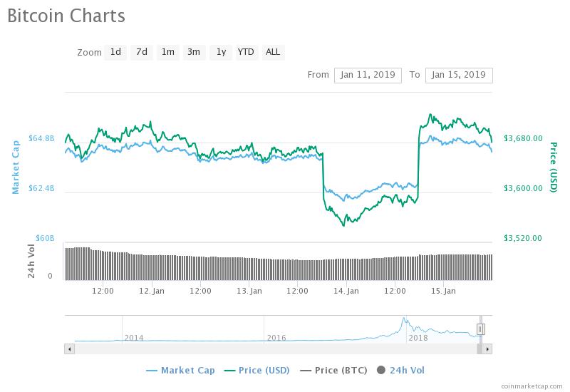Screen dimensions: 570x392
Task: Select the 7d zoom range
Action: [142, 52]
